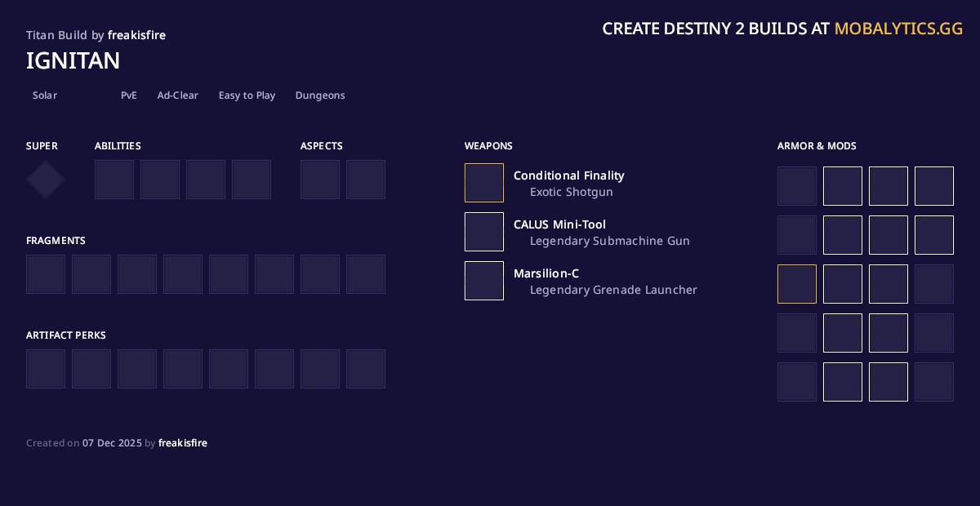The image size is (980, 506).
Task: Select the Marsilion-C grenade launcher icon
Action: [x=484, y=281]
